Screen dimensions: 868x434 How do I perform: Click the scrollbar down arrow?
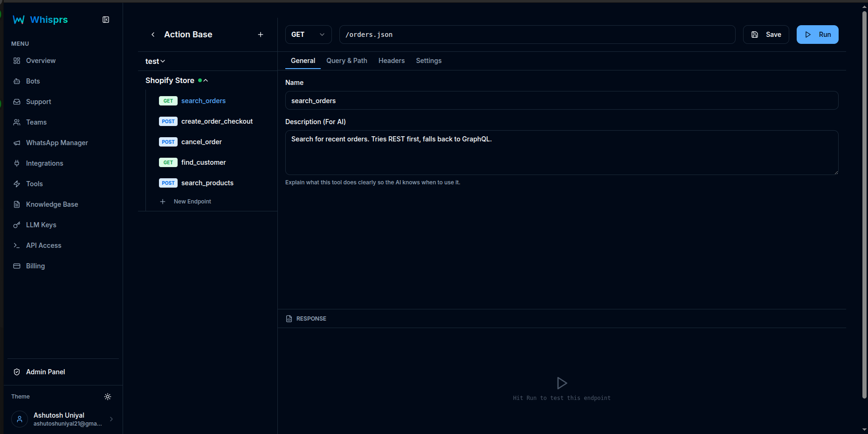click(864, 429)
